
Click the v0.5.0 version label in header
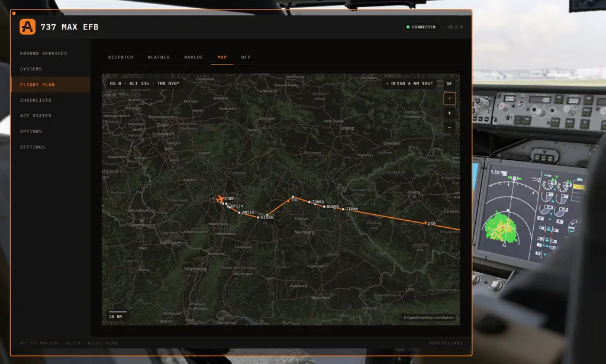455,27
